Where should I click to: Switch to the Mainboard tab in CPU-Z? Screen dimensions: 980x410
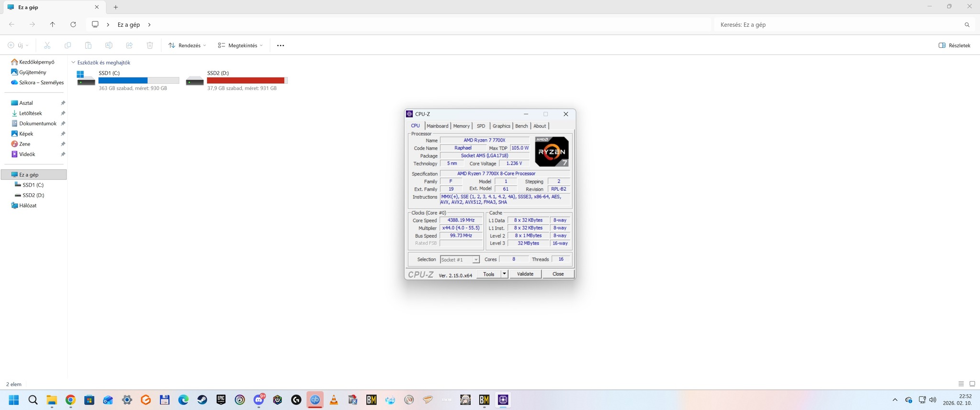437,126
